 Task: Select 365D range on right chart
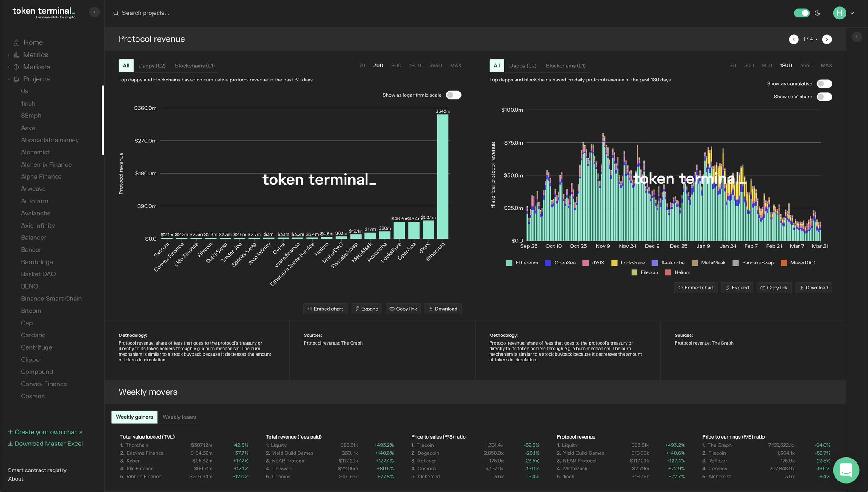[806, 66]
